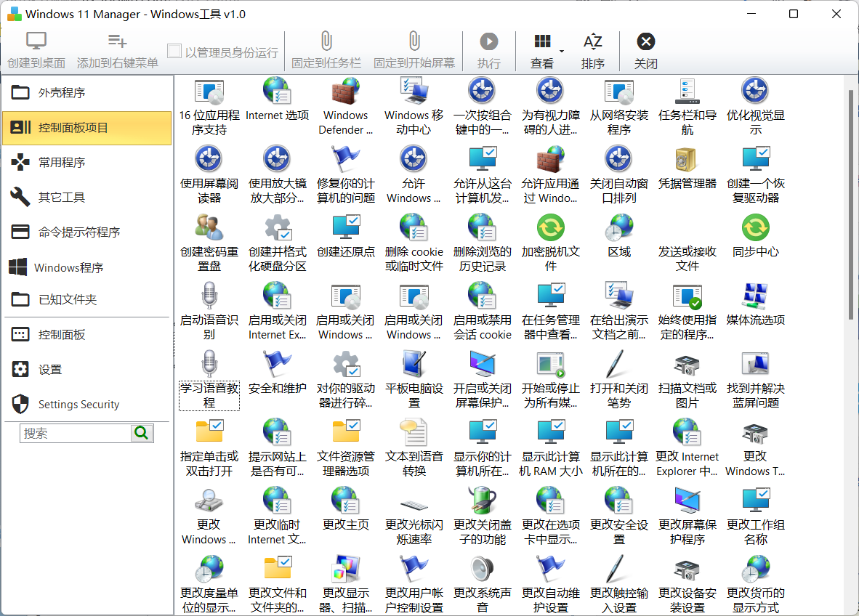
Task: Select the 任务栏和导航 icon
Action: pyautogui.click(x=687, y=92)
